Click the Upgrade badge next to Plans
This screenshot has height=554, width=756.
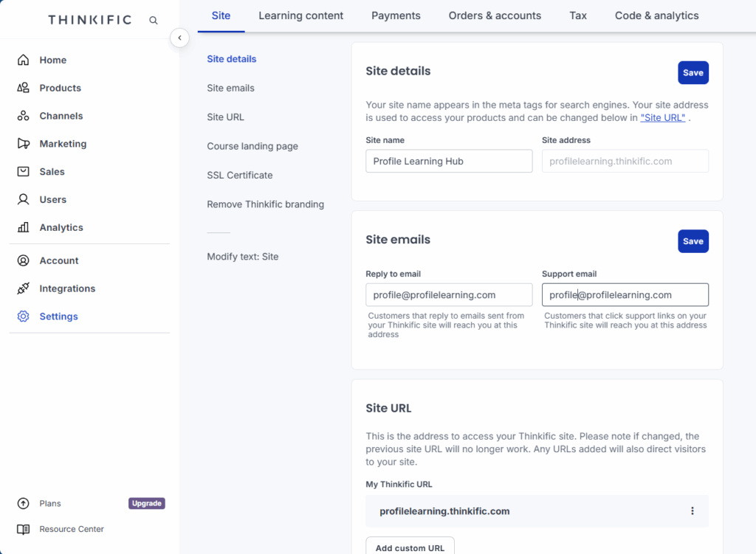[146, 504]
